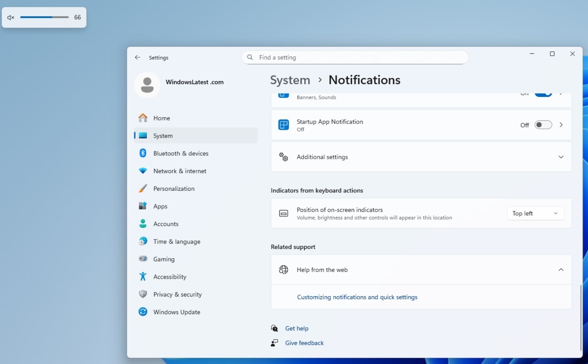Open the Home section via its house icon
The image size is (588, 364).
(x=143, y=118)
